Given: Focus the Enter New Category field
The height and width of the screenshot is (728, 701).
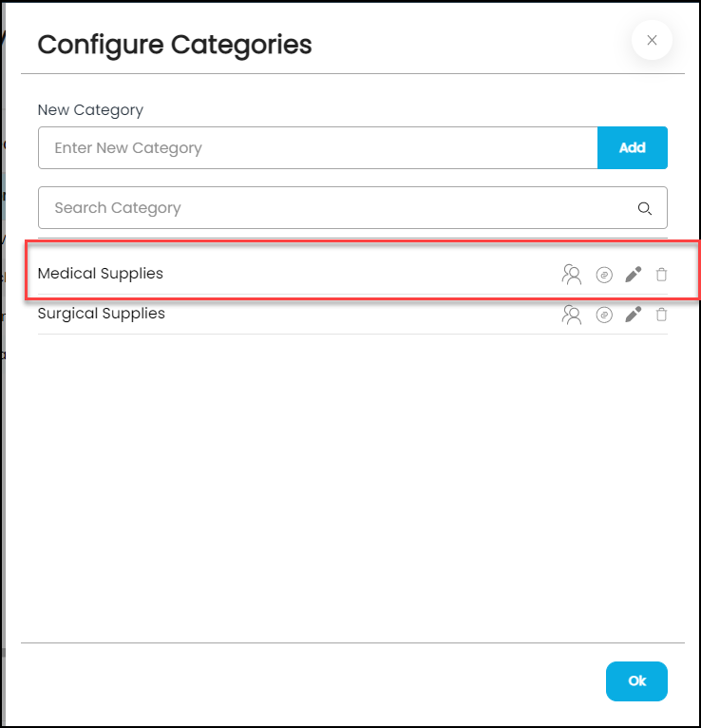Looking at the screenshot, I should (318, 147).
